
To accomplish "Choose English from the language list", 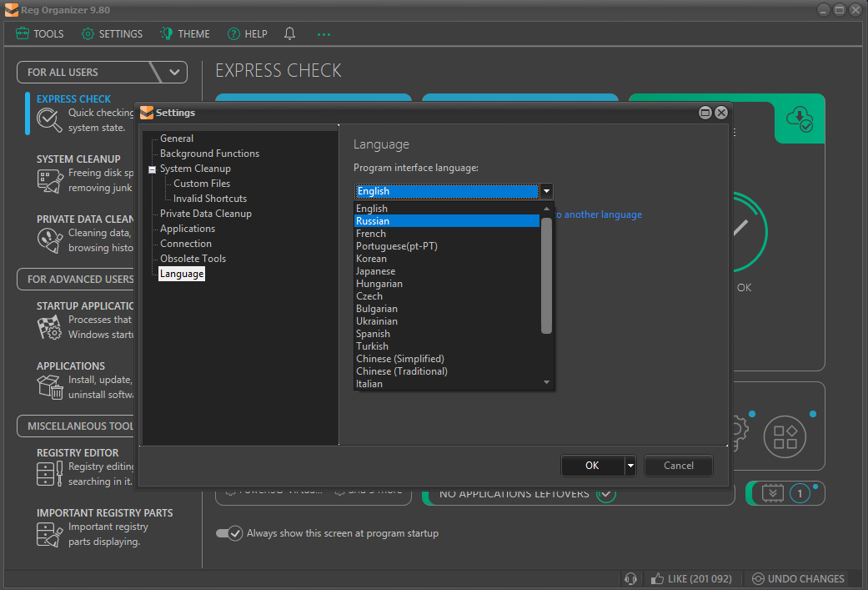I will tap(447, 209).
